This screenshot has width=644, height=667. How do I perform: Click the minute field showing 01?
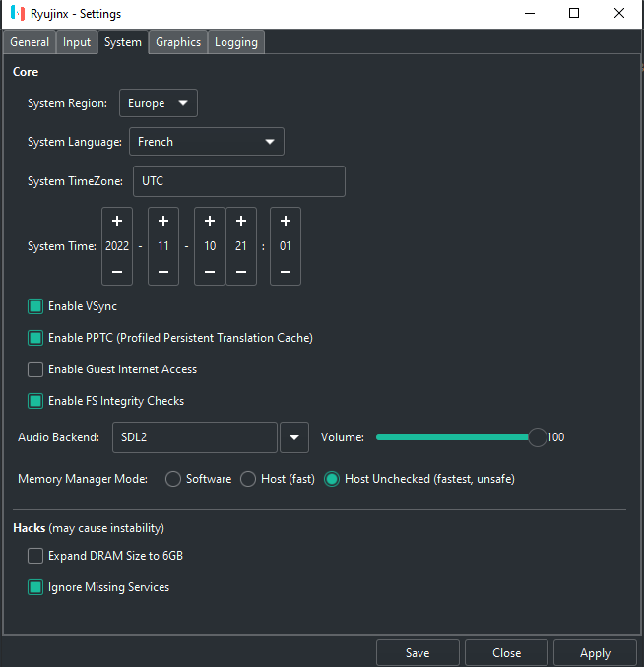286,246
